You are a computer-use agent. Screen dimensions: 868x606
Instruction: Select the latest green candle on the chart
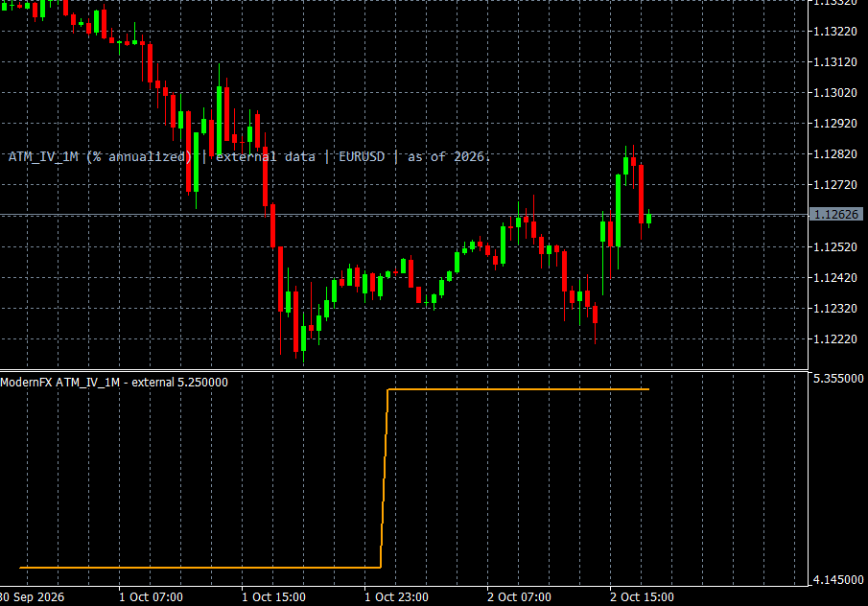(648, 219)
